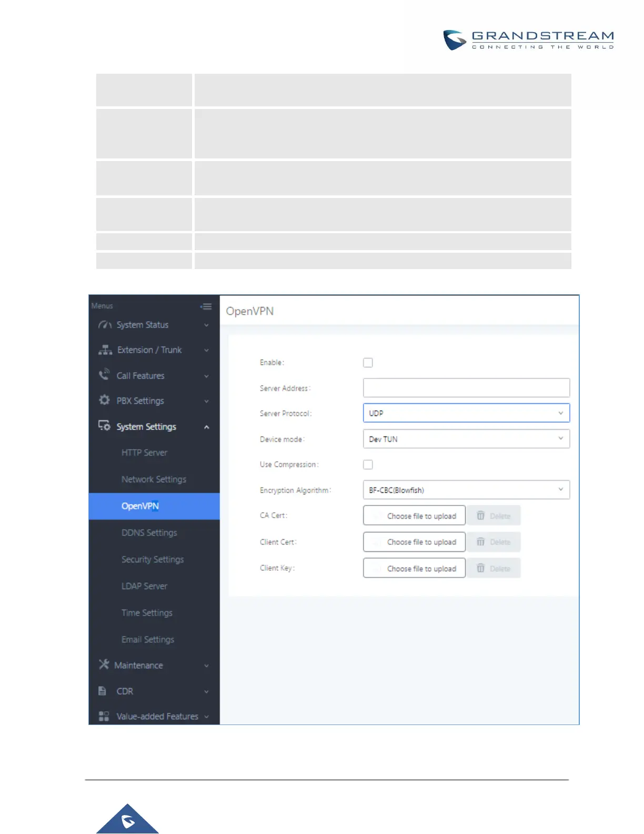Choose file to upload for Client Key

click(414, 568)
